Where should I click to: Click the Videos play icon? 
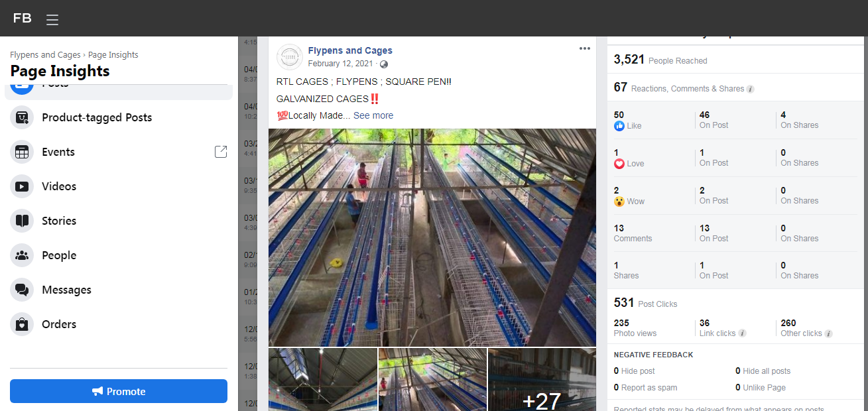[22, 186]
